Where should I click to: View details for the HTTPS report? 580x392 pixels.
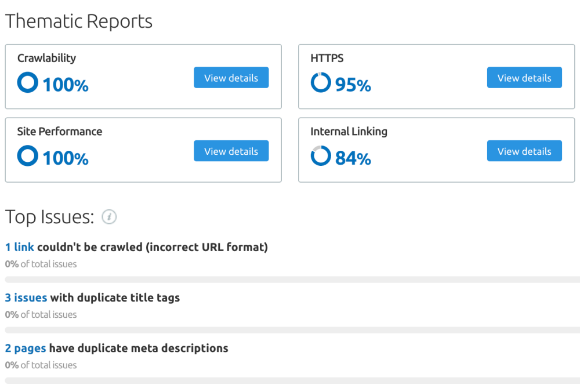[x=524, y=78]
